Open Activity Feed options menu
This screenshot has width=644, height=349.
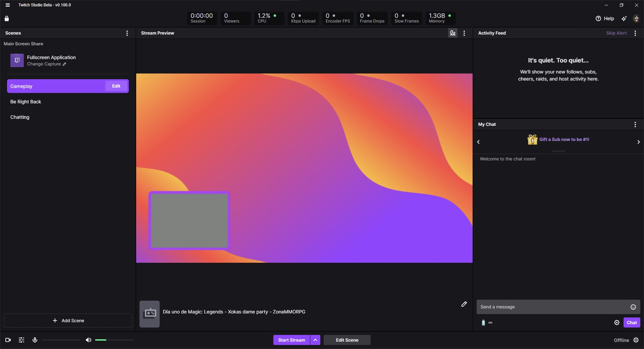coord(635,33)
